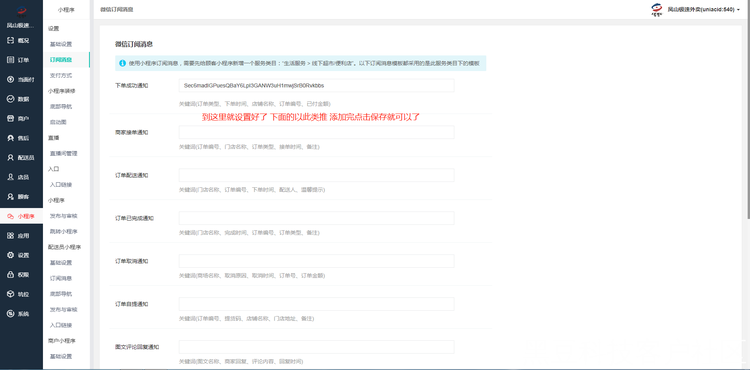
Task: Open the 顾客 customers sidebar icon
Action: (11, 196)
